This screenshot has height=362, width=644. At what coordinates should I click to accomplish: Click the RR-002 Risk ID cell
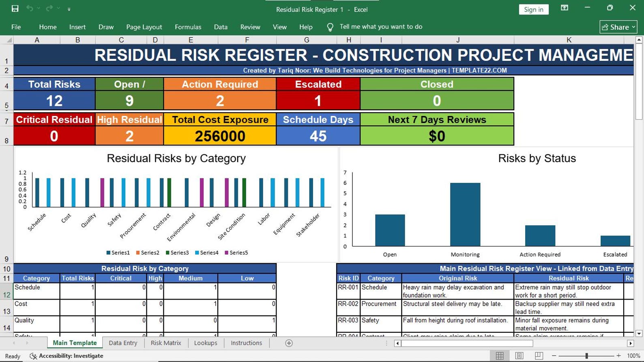coord(348,308)
